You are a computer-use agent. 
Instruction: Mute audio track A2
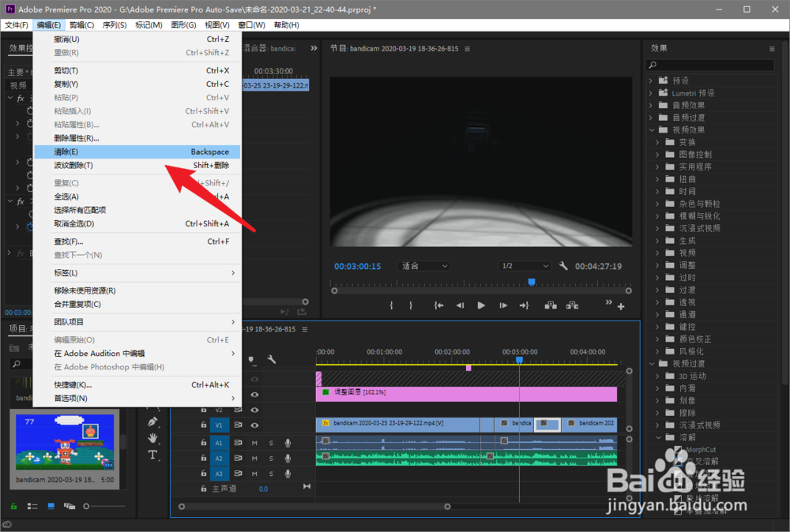(x=254, y=458)
